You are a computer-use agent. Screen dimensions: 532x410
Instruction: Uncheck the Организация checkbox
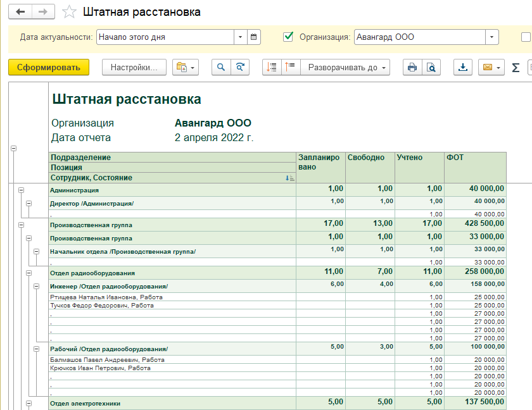(x=289, y=37)
